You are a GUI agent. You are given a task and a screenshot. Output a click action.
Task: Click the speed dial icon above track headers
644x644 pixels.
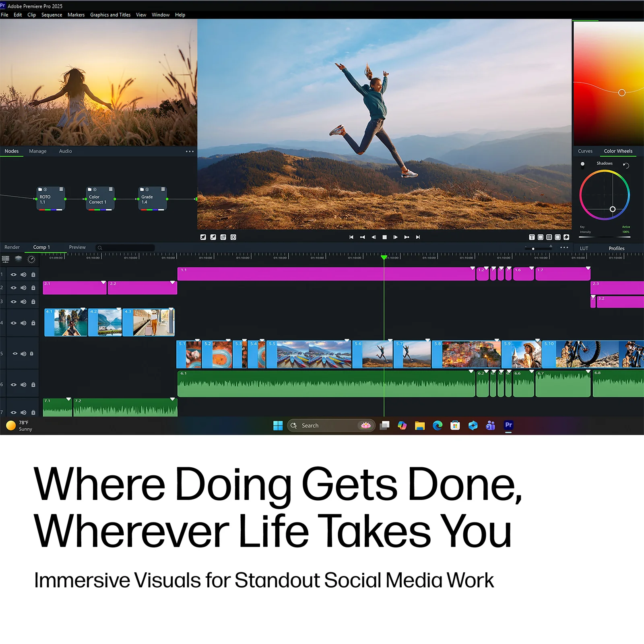(31, 259)
